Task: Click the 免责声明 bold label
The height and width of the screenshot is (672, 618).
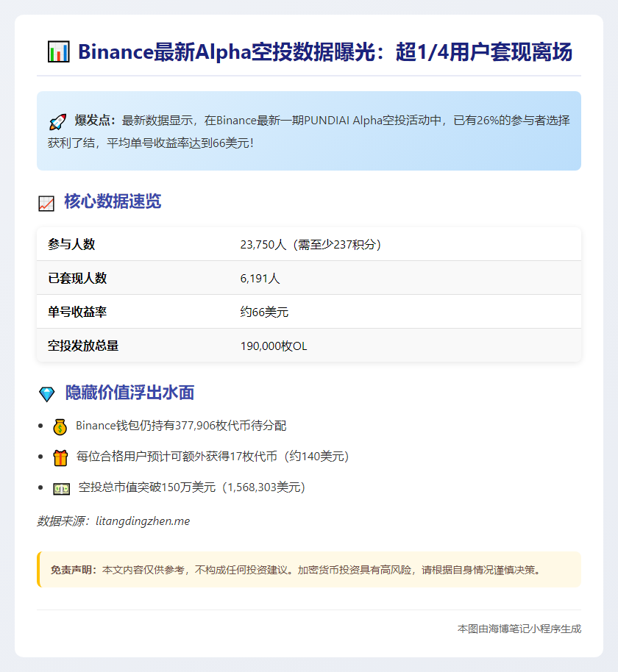Action: (74, 570)
